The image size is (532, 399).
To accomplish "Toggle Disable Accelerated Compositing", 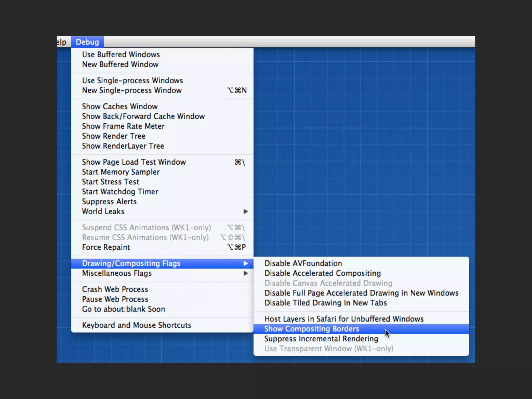I will (x=322, y=273).
